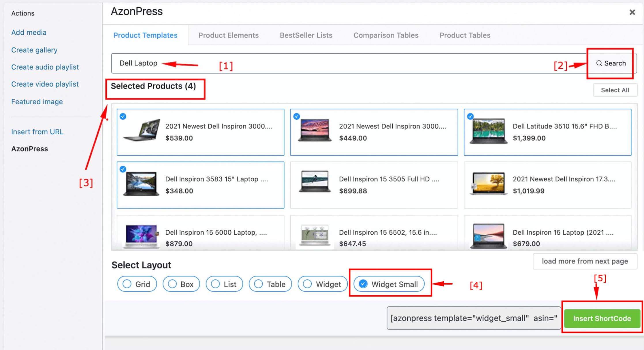Click the Search button

(x=611, y=63)
